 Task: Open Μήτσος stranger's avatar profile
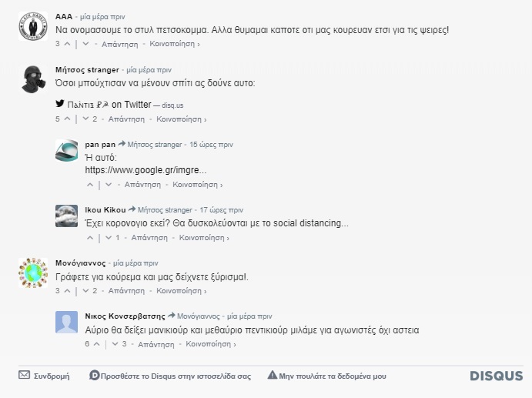tap(32, 79)
